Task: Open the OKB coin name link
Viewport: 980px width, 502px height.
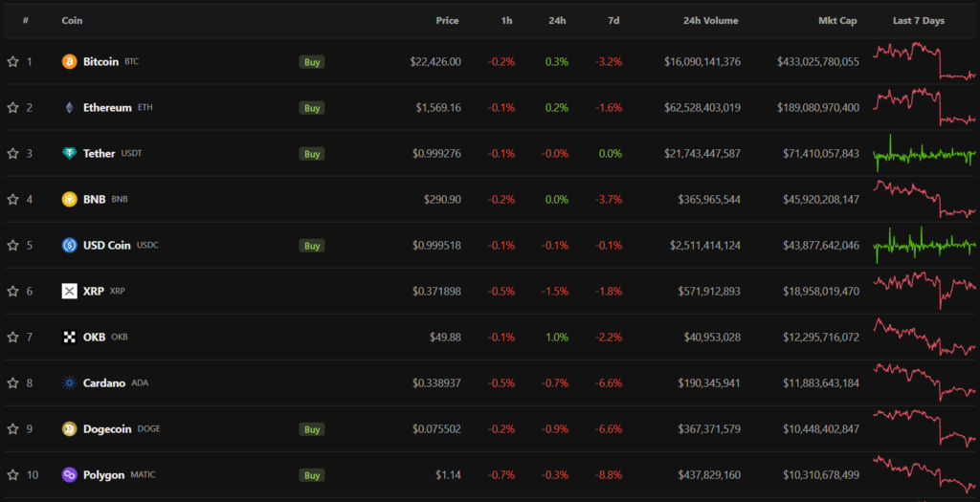Action: (95, 338)
